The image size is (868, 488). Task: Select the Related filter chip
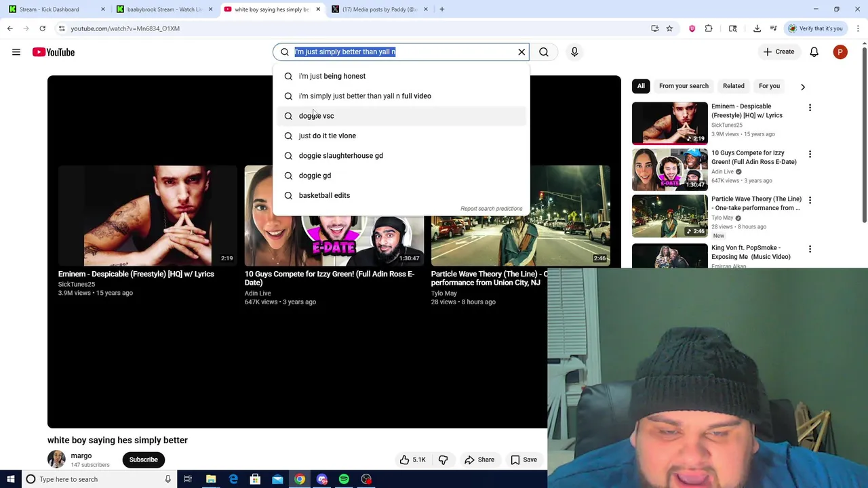click(733, 86)
